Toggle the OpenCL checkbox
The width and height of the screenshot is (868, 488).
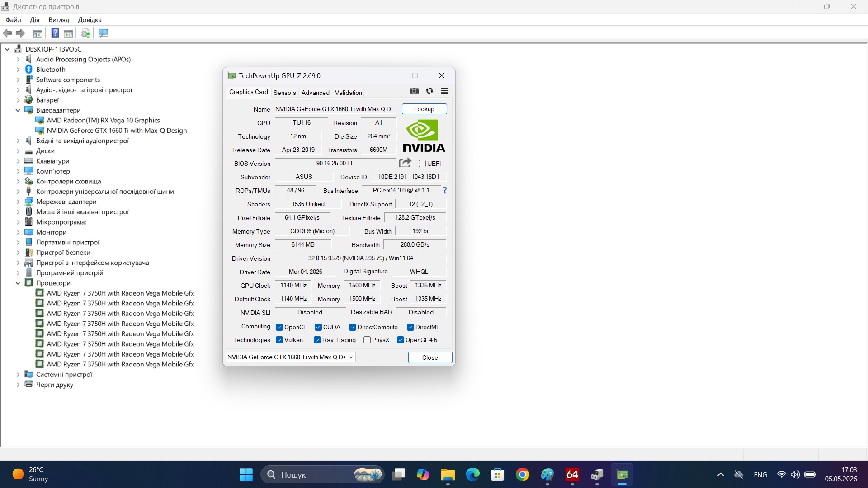279,327
